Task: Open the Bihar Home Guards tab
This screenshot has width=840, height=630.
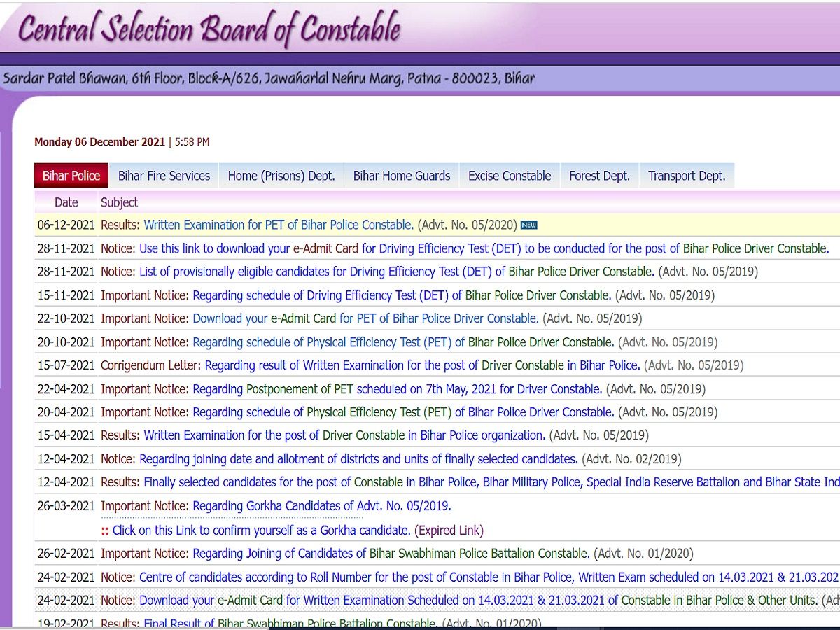Action: point(402,176)
